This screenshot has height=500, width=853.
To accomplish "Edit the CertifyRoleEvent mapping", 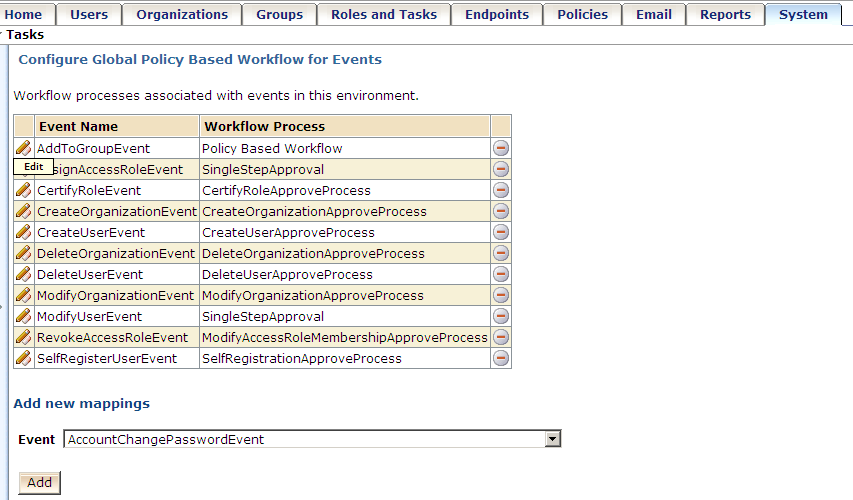I will pos(23,190).
